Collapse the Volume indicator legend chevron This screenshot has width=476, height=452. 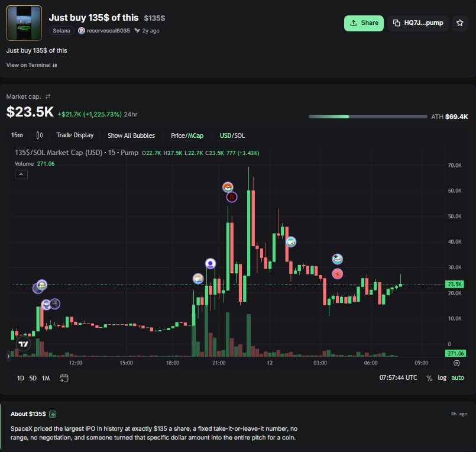click(x=21, y=175)
